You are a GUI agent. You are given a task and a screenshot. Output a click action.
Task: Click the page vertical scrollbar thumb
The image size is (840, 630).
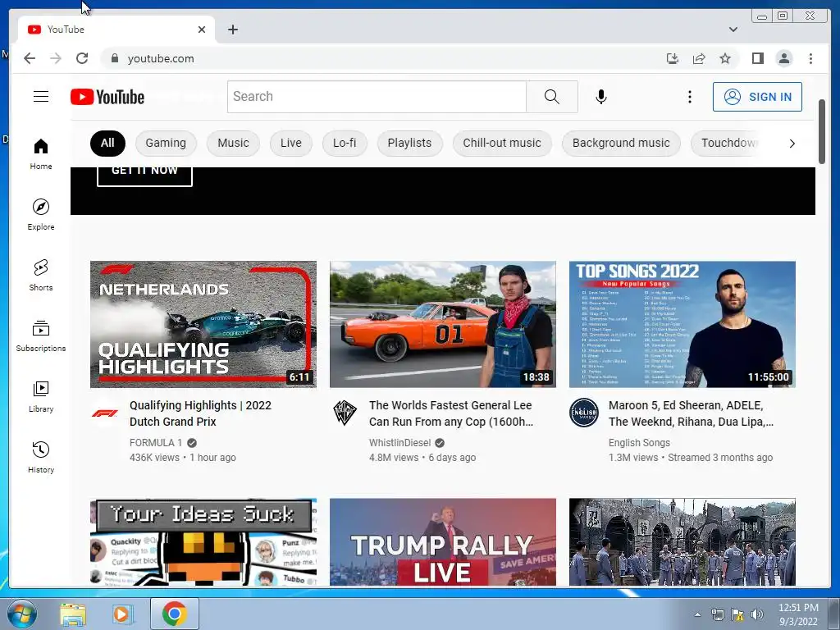(x=822, y=132)
